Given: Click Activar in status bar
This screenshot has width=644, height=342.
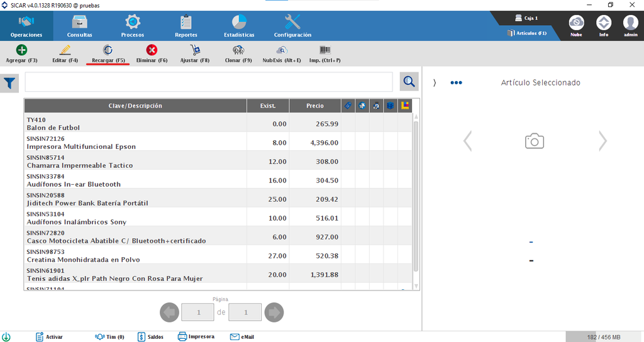Looking at the screenshot, I should (49, 337).
